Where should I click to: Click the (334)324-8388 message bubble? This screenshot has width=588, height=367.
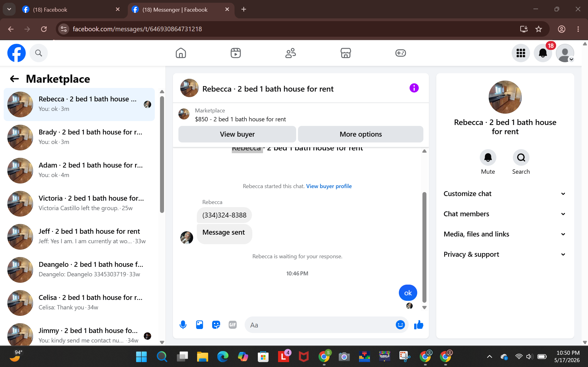224,215
